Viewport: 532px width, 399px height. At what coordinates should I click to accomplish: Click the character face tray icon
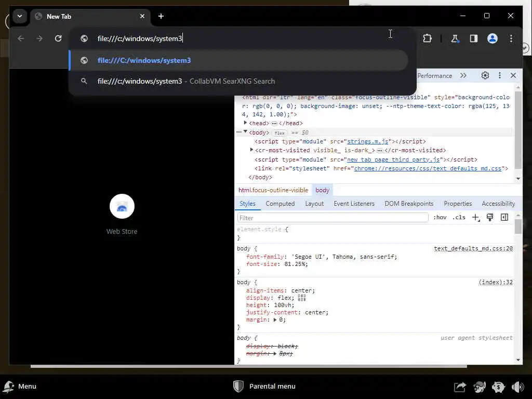(x=480, y=387)
